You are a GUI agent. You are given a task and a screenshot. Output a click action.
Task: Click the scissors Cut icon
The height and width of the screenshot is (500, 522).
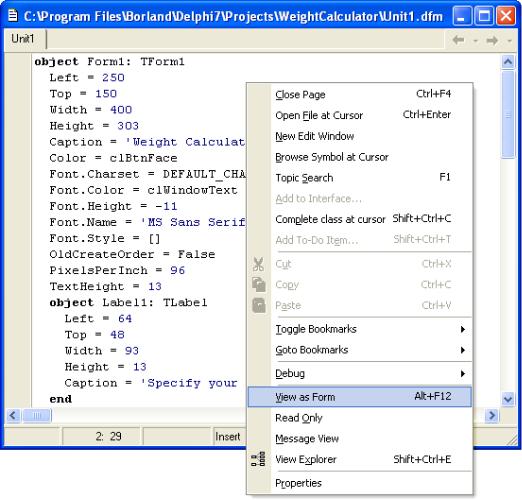(258, 264)
